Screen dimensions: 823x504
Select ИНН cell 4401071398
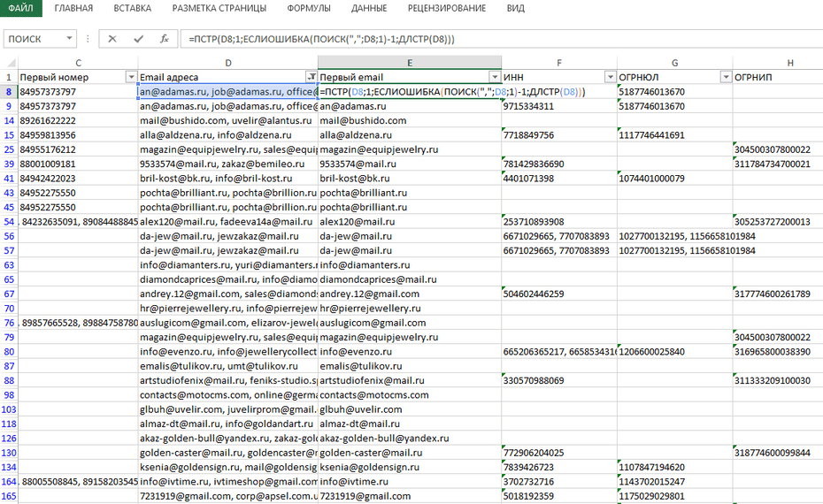point(559,179)
